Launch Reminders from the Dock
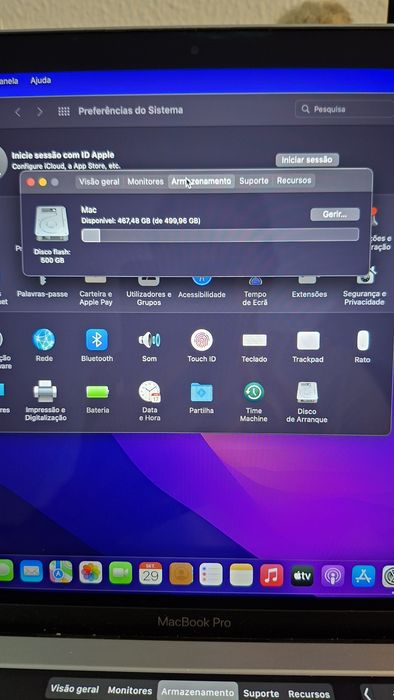Screen dimensions: 394x700 tap(211, 574)
